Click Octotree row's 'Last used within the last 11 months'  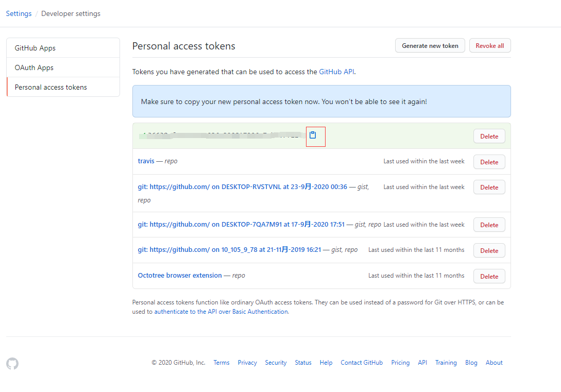416,276
